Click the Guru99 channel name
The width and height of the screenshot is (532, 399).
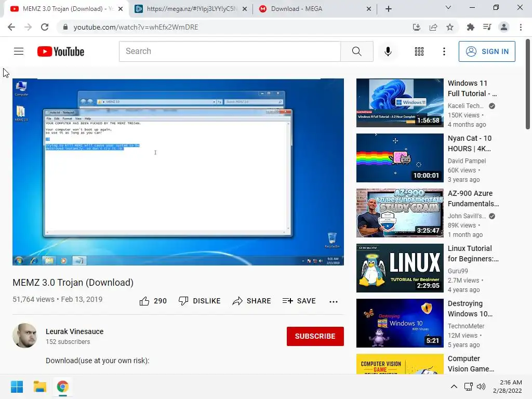coord(458,271)
